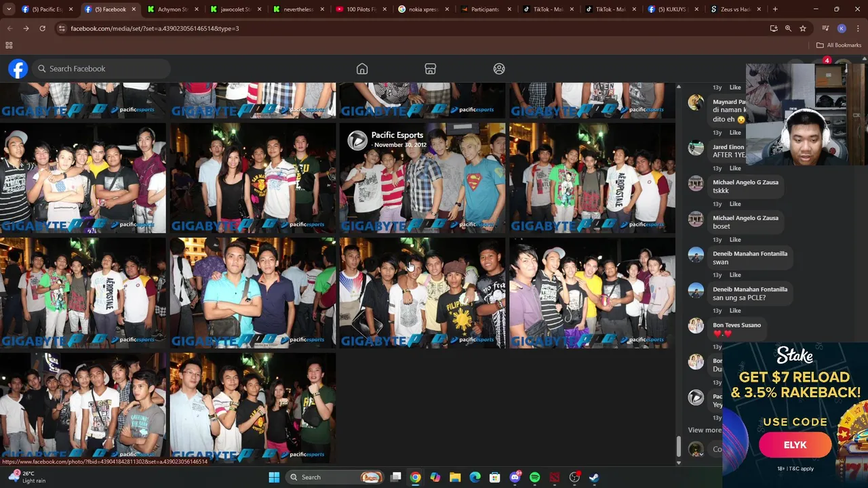
Task: Open File Explorer from taskbar
Action: (x=455, y=477)
